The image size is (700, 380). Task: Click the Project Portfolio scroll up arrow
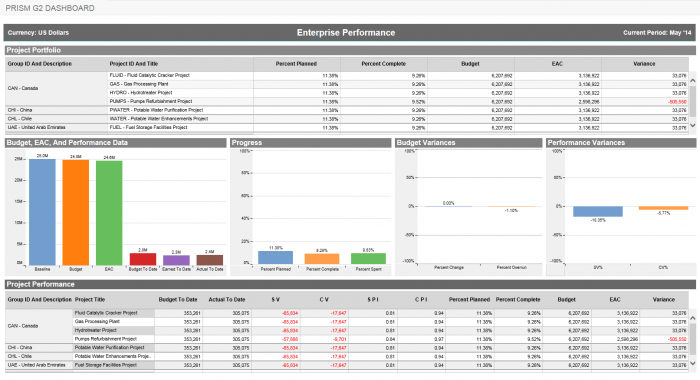692,81
